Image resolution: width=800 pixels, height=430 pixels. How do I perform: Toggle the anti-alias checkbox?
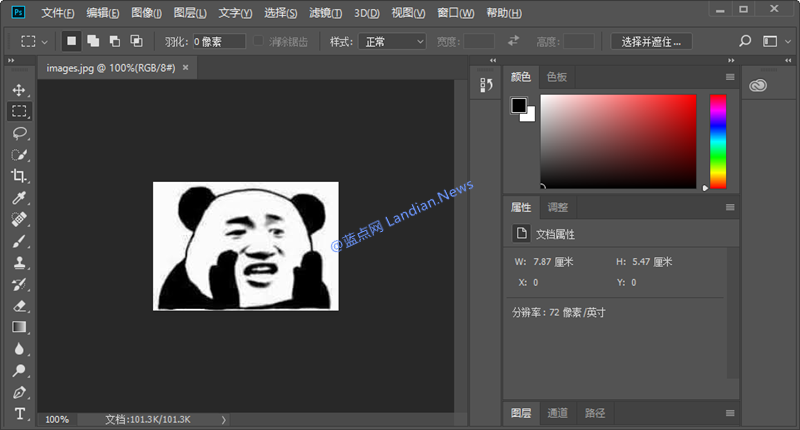pyautogui.click(x=259, y=40)
